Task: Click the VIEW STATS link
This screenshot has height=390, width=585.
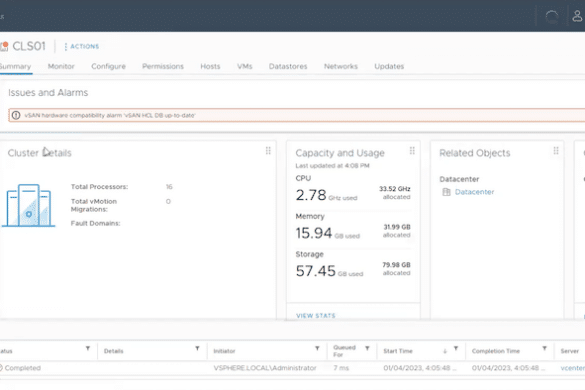Action: click(x=316, y=316)
